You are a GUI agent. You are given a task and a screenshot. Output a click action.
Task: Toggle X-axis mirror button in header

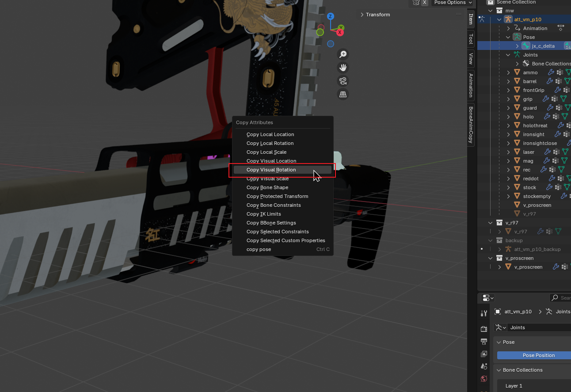pyautogui.click(x=424, y=3)
